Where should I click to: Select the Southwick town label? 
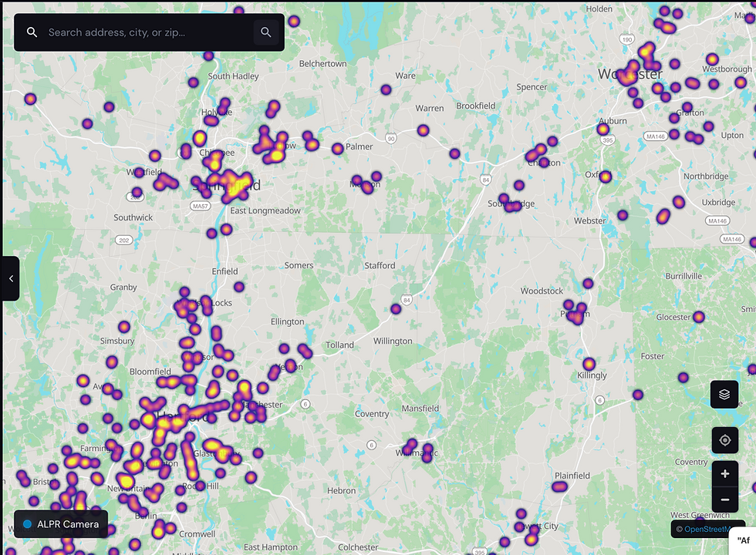pos(133,217)
